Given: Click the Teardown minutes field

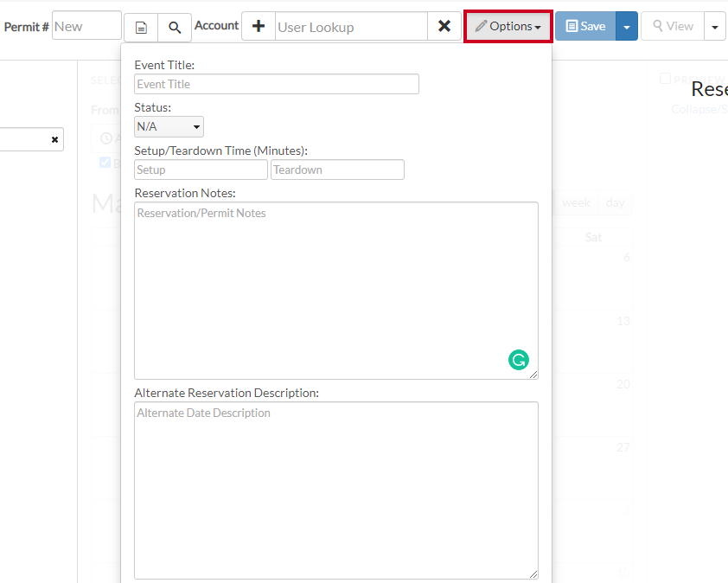Looking at the screenshot, I should tap(337, 170).
